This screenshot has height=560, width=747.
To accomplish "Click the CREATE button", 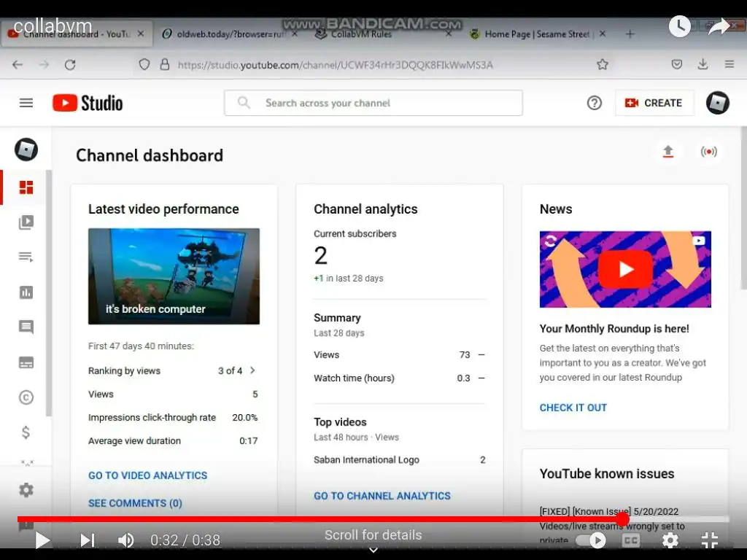I will 654,103.
